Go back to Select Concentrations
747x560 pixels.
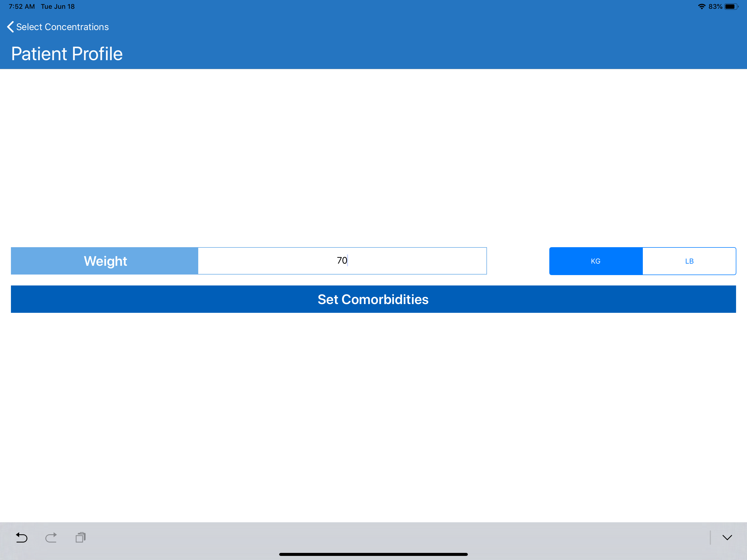point(58,27)
